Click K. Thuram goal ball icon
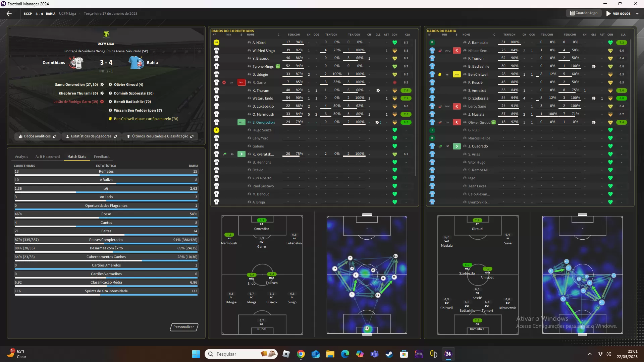Screen dimensions: 644x362 pyautogui.click(x=378, y=90)
